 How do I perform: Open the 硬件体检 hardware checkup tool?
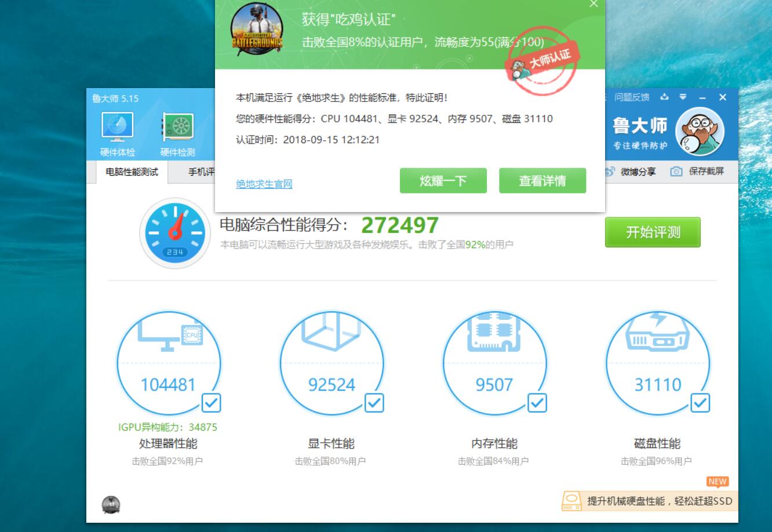pyautogui.click(x=117, y=132)
